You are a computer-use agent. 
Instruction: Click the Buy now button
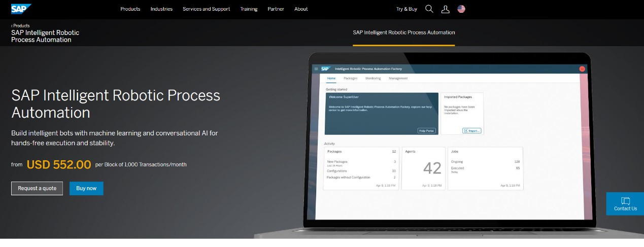(86, 188)
